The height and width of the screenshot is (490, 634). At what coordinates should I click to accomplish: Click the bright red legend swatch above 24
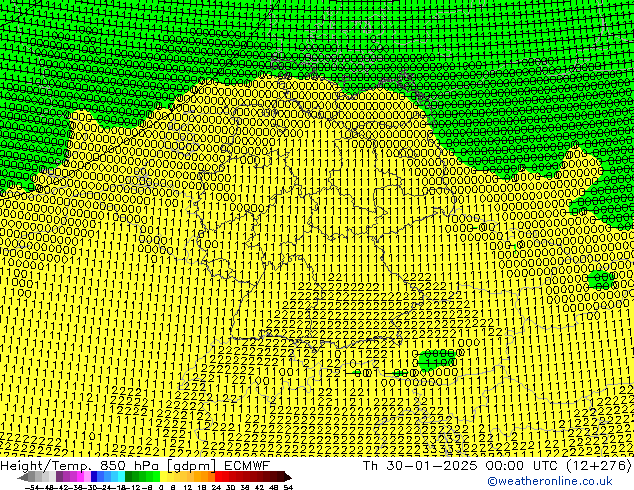coord(218,477)
